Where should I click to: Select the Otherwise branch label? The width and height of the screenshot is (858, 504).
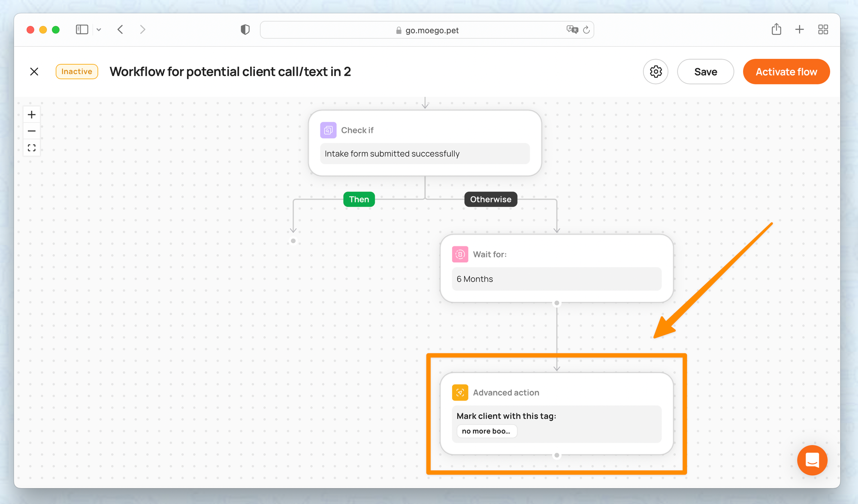point(490,199)
